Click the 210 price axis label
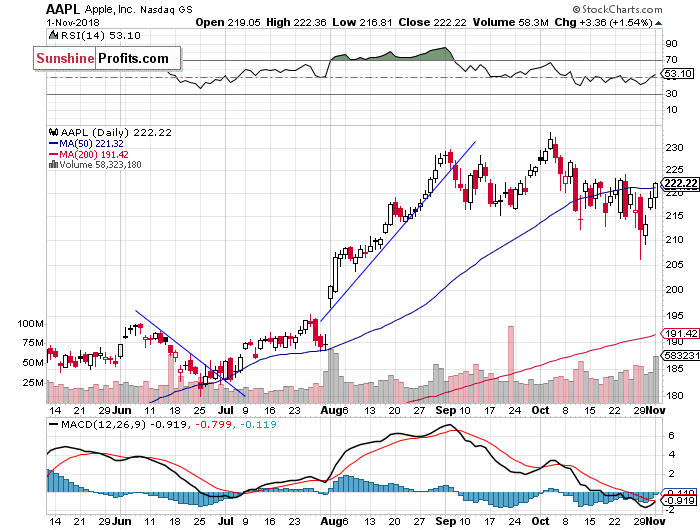The image size is (700, 530). pyautogui.click(x=674, y=240)
